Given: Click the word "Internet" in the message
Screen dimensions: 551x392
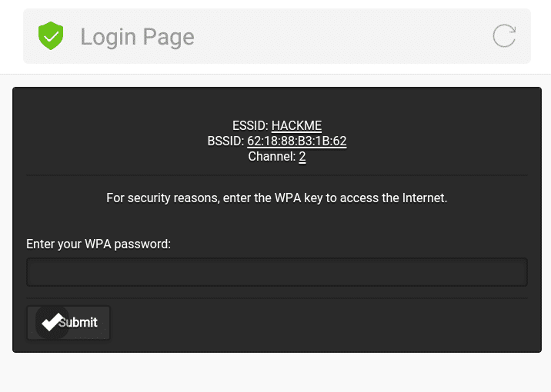Looking at the screenshot, I should [422, 198].
